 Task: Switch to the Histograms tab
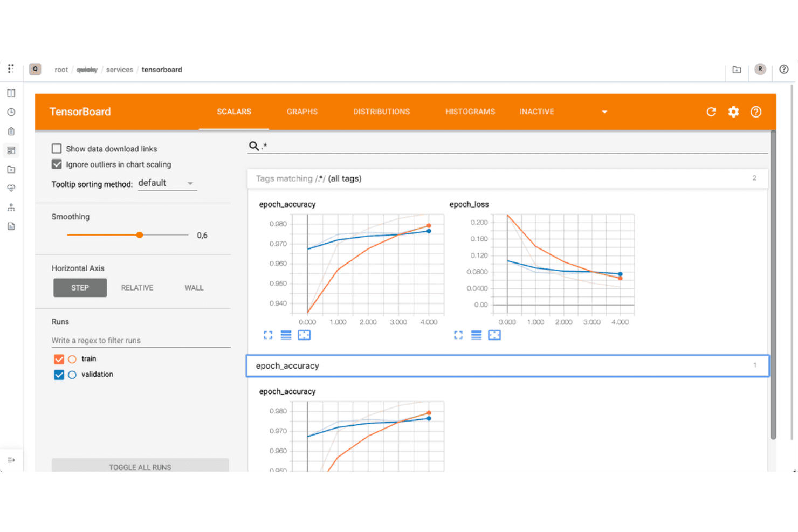click(x=470, y=112)
